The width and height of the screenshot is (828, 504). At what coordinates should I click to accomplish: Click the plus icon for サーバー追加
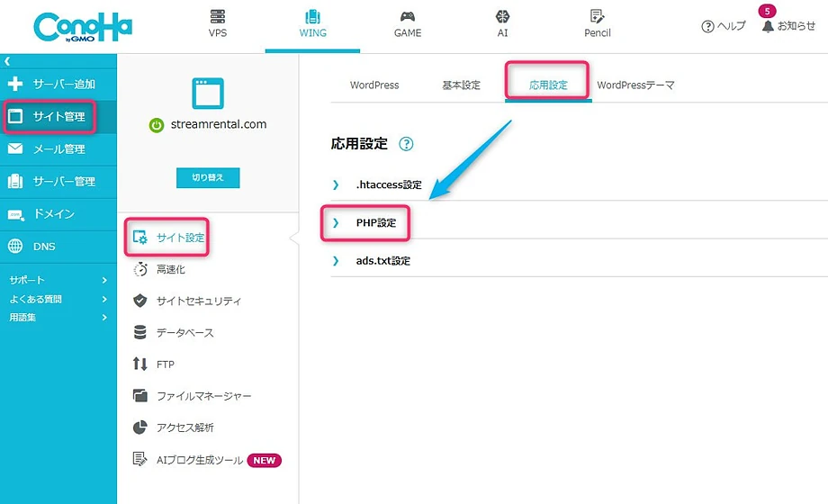pos(15,84)
